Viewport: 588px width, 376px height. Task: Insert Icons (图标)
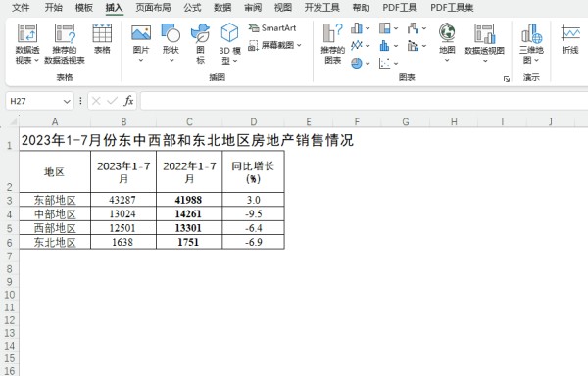coord(200,43)
